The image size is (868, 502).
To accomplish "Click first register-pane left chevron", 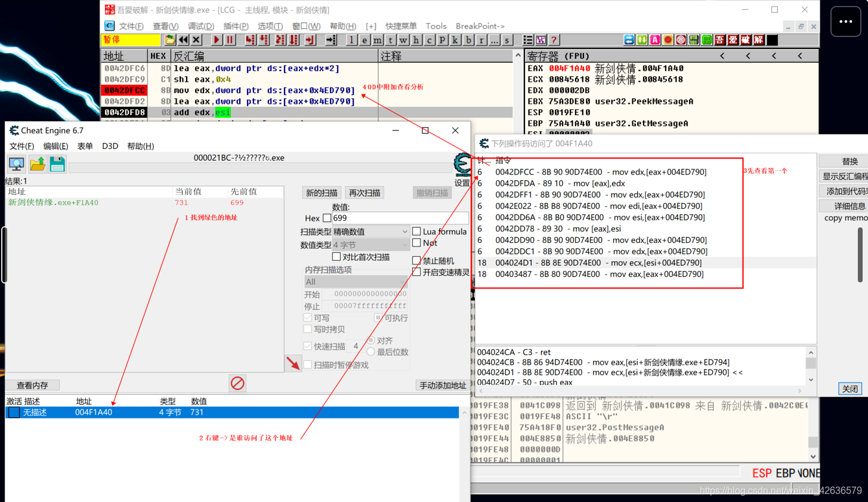I will (x=722, y=56).
